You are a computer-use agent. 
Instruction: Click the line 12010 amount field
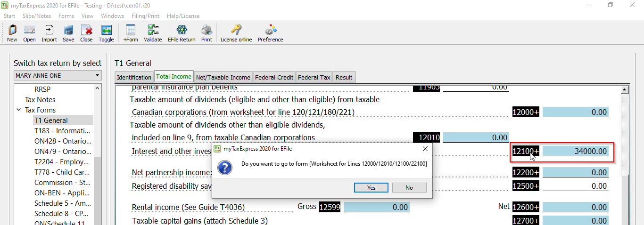click(x=476, y=137)
